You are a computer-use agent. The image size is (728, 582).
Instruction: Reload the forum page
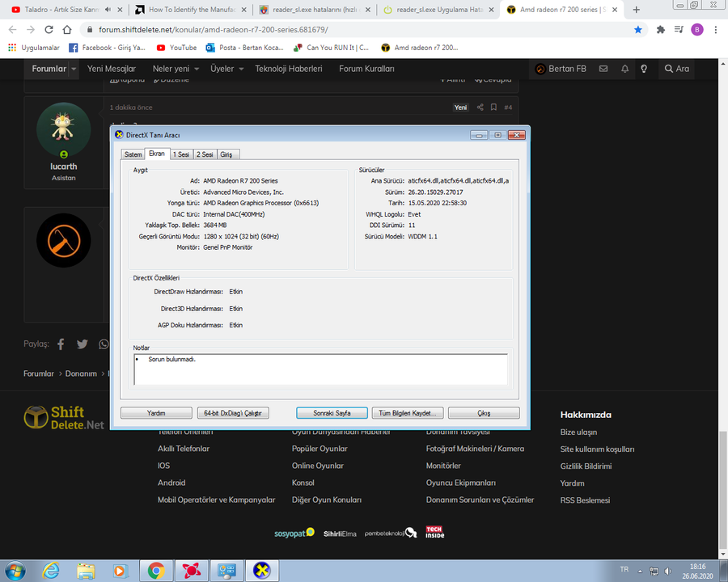pos(49,30)
